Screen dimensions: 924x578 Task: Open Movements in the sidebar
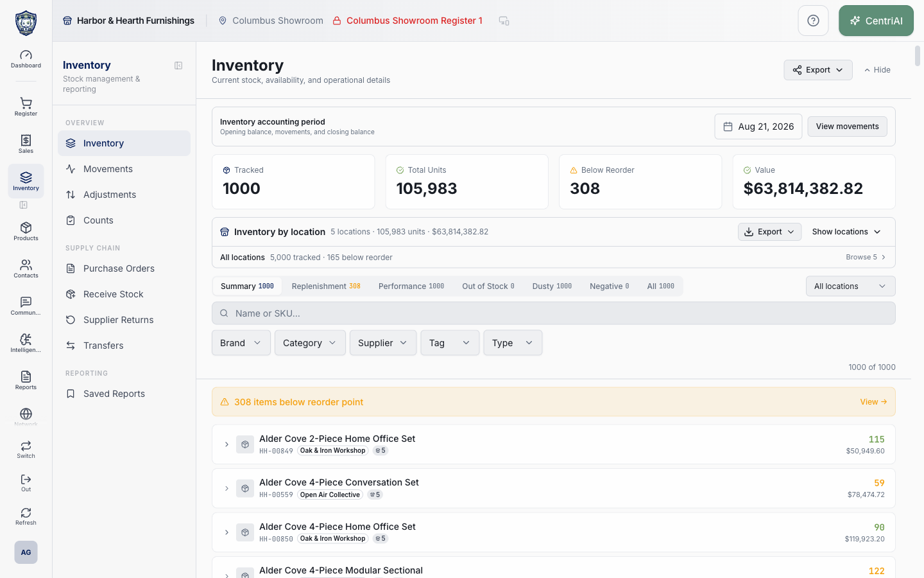click(124, 169)
